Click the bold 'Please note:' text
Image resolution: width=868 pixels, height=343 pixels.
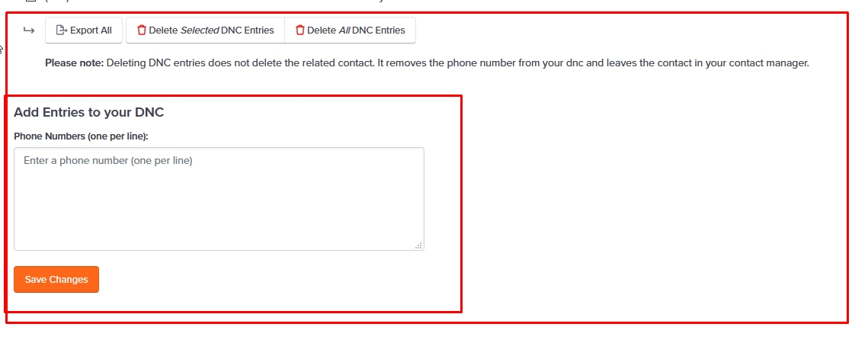75,63
